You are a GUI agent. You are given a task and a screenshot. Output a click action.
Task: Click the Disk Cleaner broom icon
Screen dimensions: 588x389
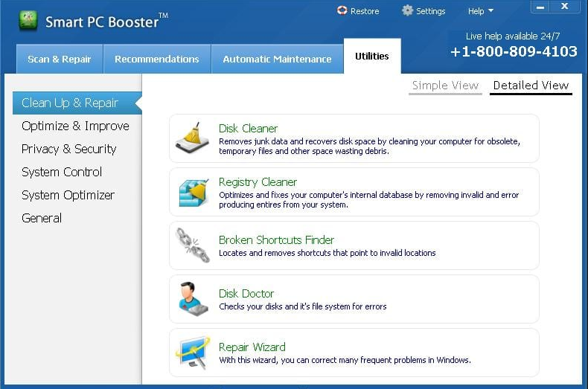point(192,138)
